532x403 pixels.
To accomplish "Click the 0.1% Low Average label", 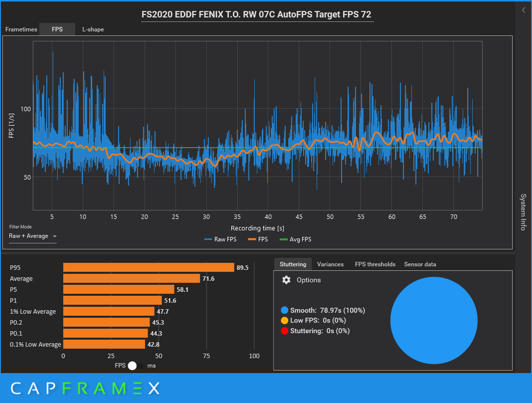I will tap(35, 345).
